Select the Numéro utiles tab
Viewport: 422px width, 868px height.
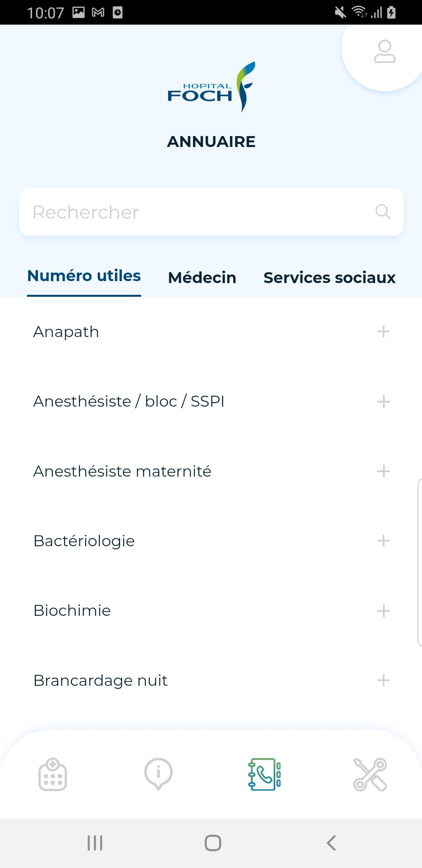[x=84, y=276]
